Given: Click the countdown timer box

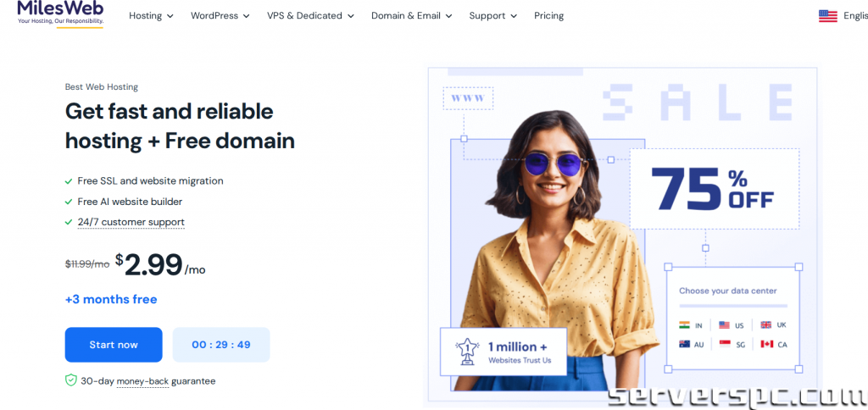Looking at the screenshot, I should (x=221, y=345).
